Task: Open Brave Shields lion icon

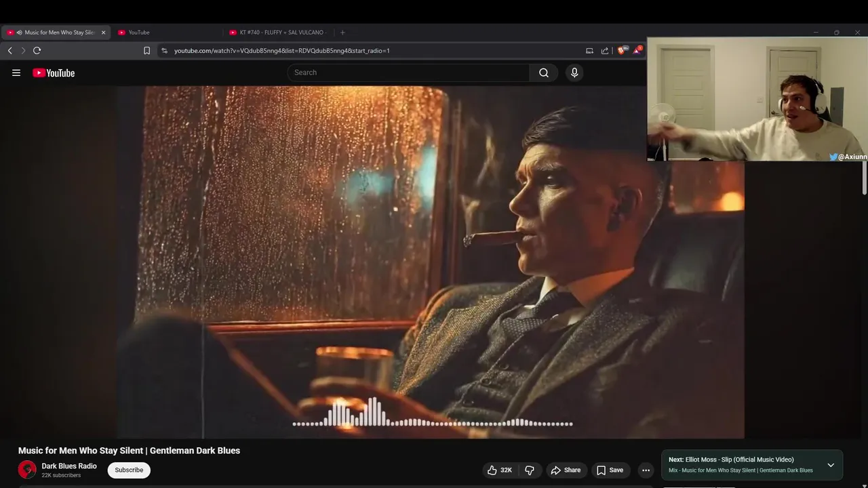Action: tap(621, 50)
